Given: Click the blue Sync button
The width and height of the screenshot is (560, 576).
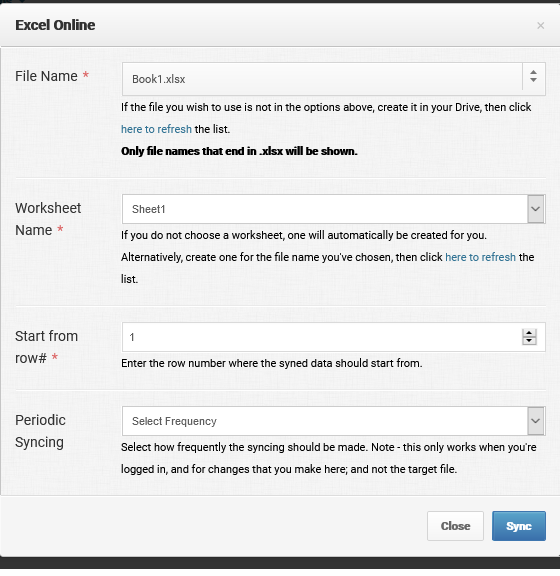Looking at the screenshot, I should point(519,526).
